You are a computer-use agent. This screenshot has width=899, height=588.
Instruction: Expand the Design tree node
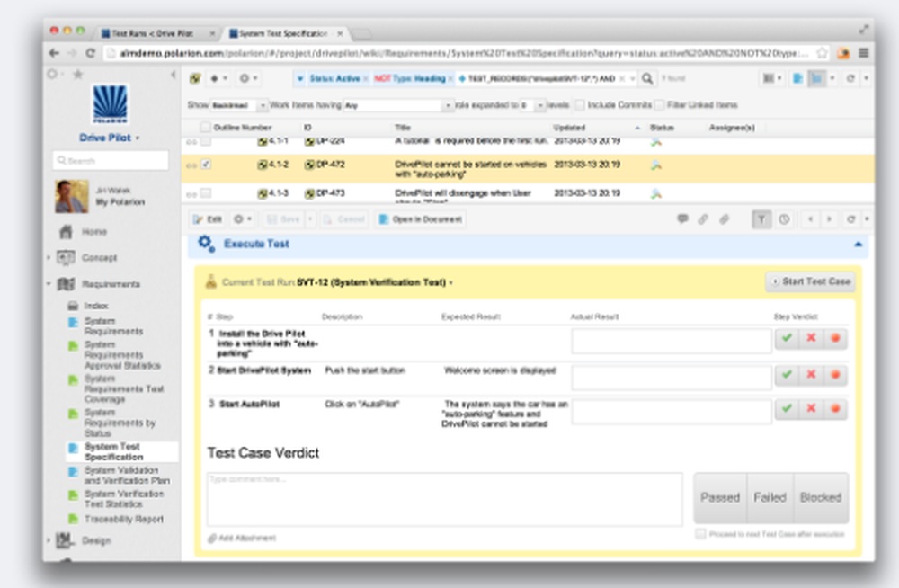pos(49,540)
